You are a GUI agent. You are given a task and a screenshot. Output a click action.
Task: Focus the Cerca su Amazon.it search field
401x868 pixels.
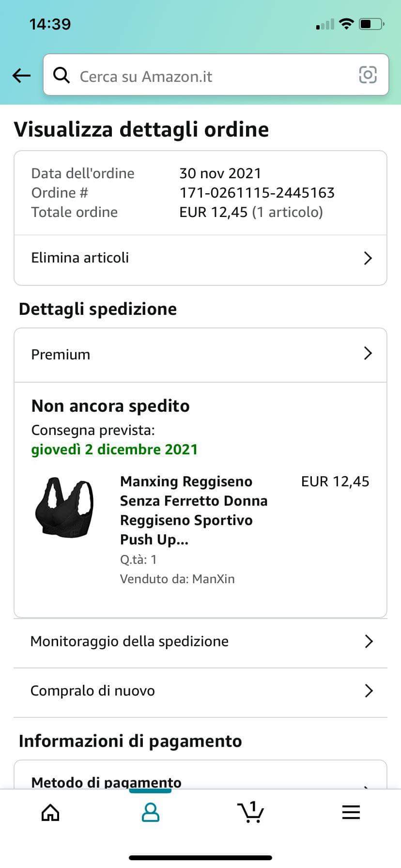(x=216, y=75)
